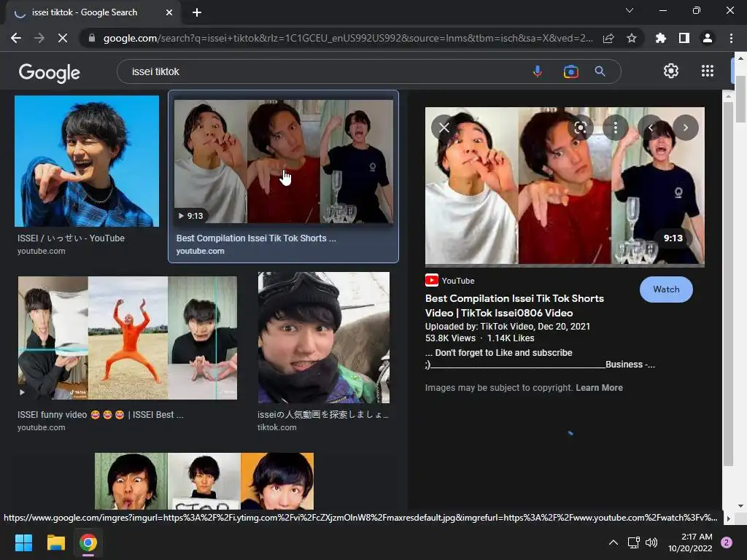Open the Windows Start menu
Image resolution: width=747 pixels, height=560 pixels.
coord(23,542)
